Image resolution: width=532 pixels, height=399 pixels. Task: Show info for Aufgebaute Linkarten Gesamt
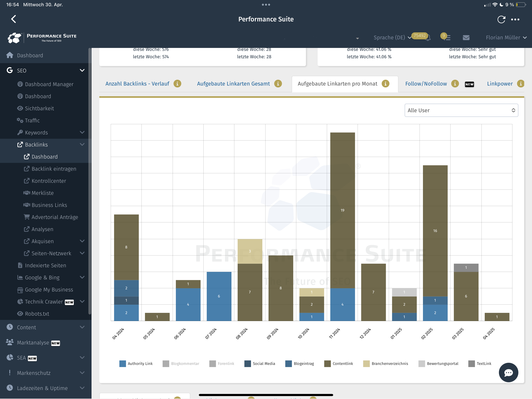point(278,84)
